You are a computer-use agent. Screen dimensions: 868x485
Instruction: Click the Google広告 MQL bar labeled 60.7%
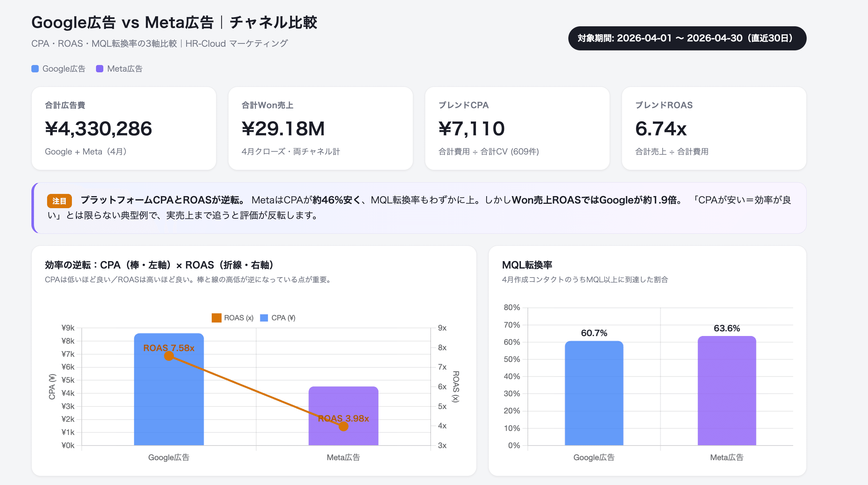pos(594,393)
